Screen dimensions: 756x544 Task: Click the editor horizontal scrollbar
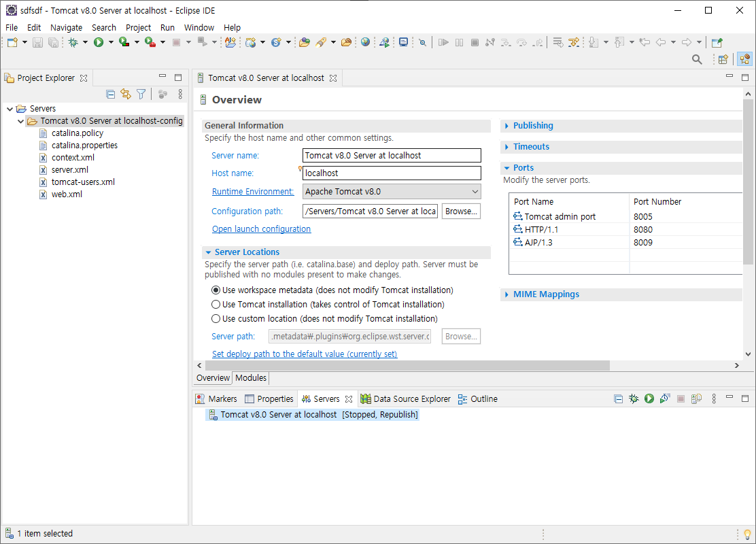407,366
